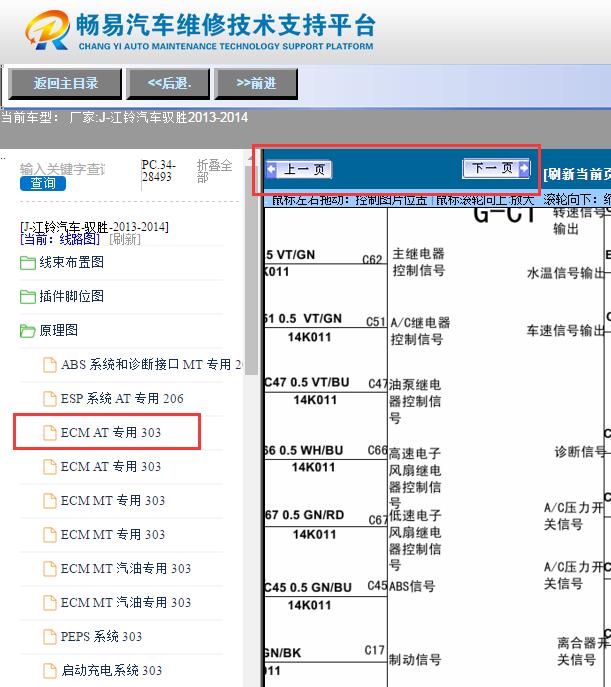Focus the 输入关键字查询 search field
Image resolution: width=611 pixels, height=687 pixels.
(63, 169)
